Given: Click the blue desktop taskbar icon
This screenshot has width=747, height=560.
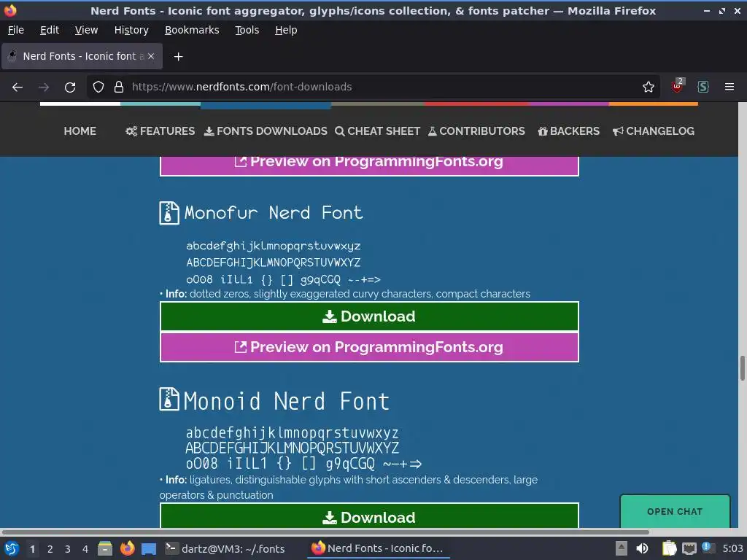Looking at the screenshot, I should coord(149,549).
